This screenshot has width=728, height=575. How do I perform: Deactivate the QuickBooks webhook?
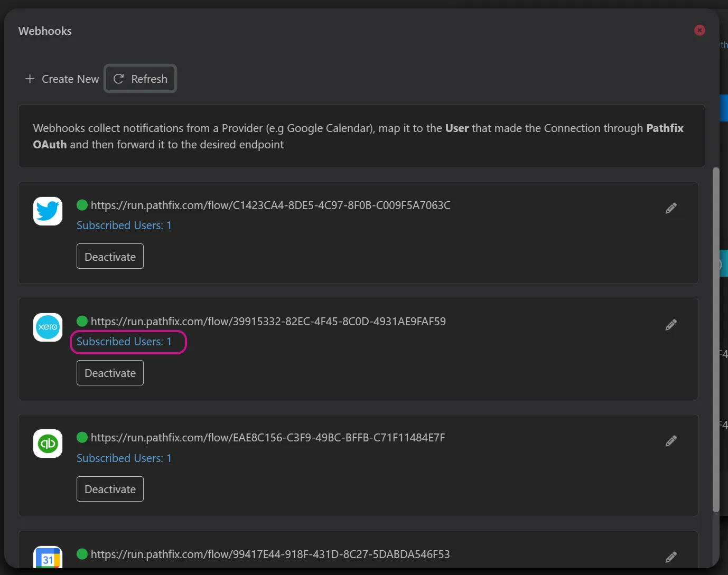[110, 489]
